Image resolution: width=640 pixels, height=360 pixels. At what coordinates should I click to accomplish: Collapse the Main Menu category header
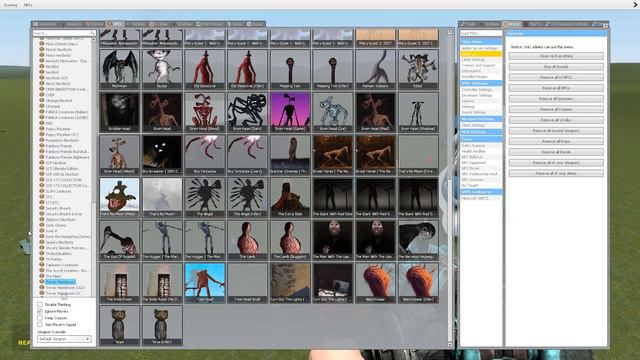481,42
